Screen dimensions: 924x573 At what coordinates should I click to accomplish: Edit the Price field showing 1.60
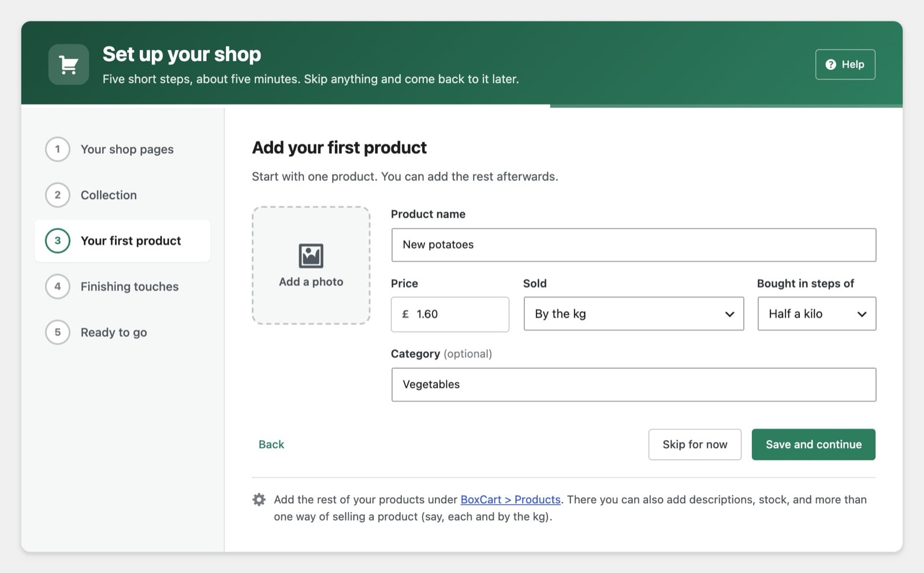(x=450, y=314)
